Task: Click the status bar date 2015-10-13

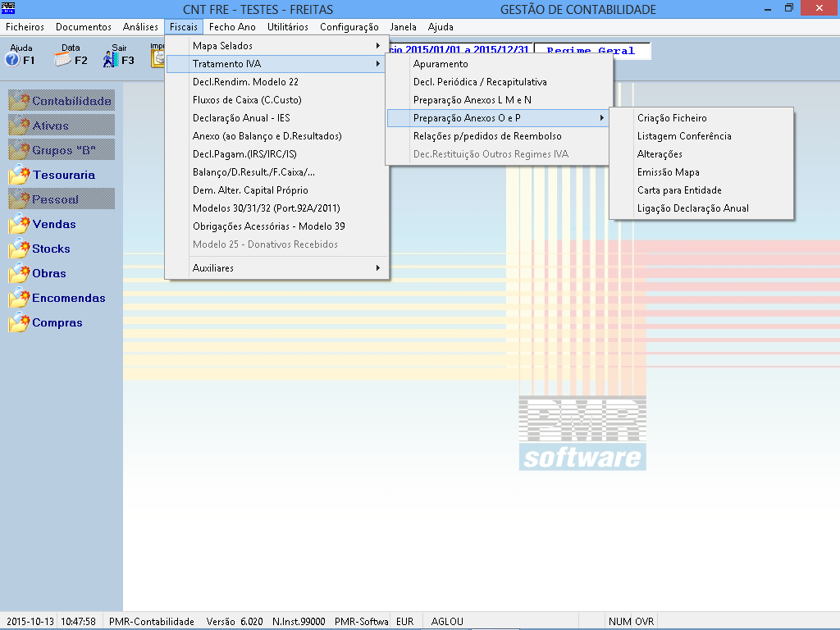Action: 30,622
